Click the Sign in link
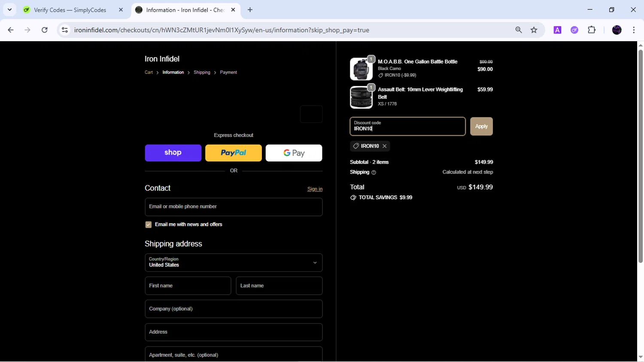Viewport: 644px width, 362px height. [x=315, y=189]
